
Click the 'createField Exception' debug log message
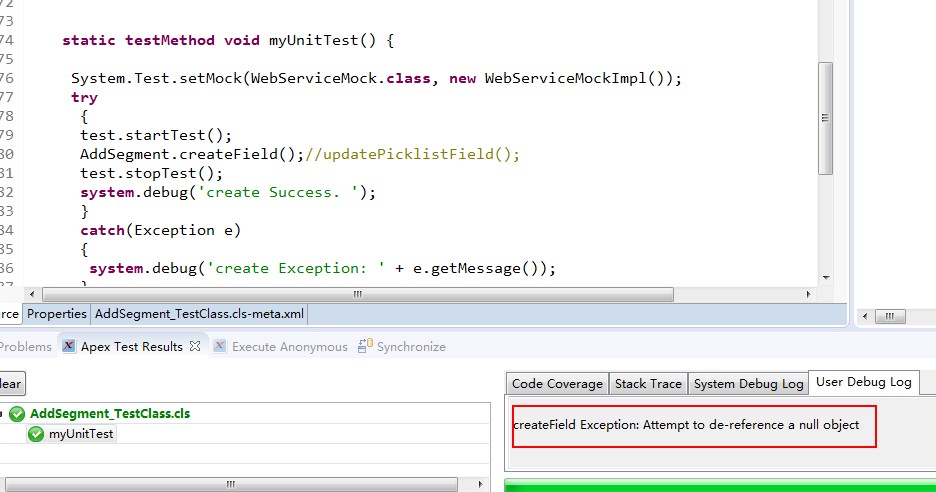point(686,425)
